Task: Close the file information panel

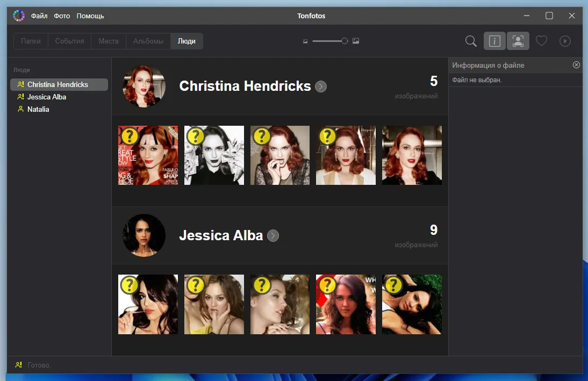Action: (x=576, y=65)
